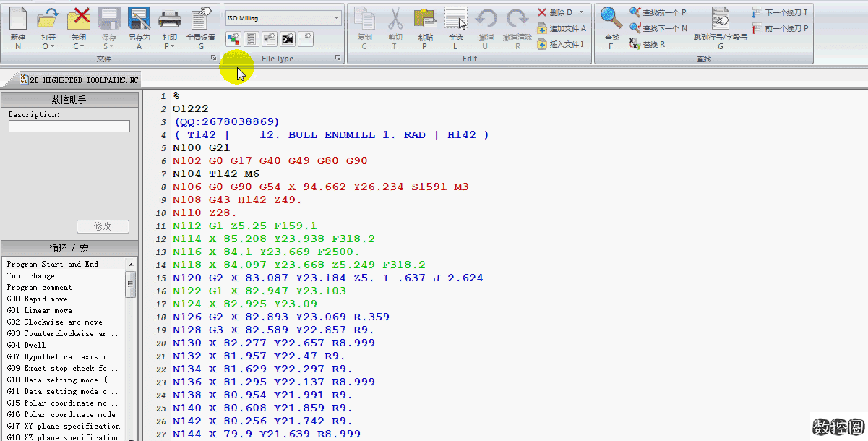This screenshot has height=441, width=868.
Task: Expand the 关闭 close dropdown arrow
Action: [82, 46]
